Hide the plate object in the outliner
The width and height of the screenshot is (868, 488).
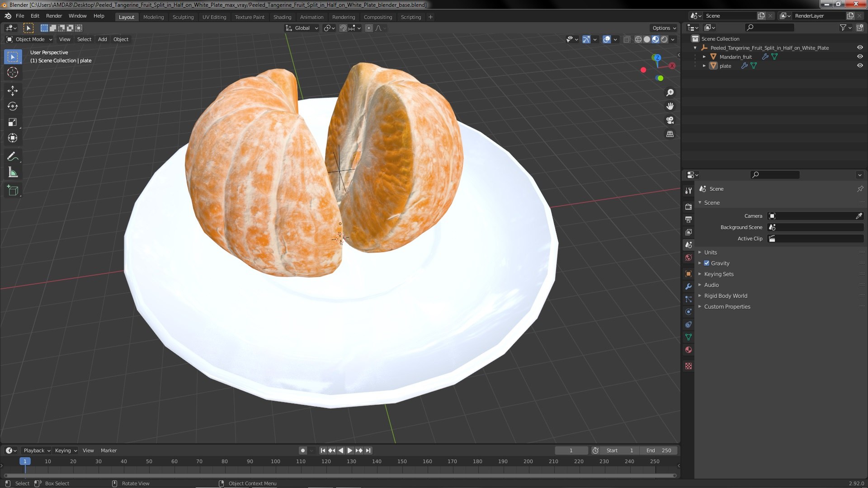tap(860, 66)
